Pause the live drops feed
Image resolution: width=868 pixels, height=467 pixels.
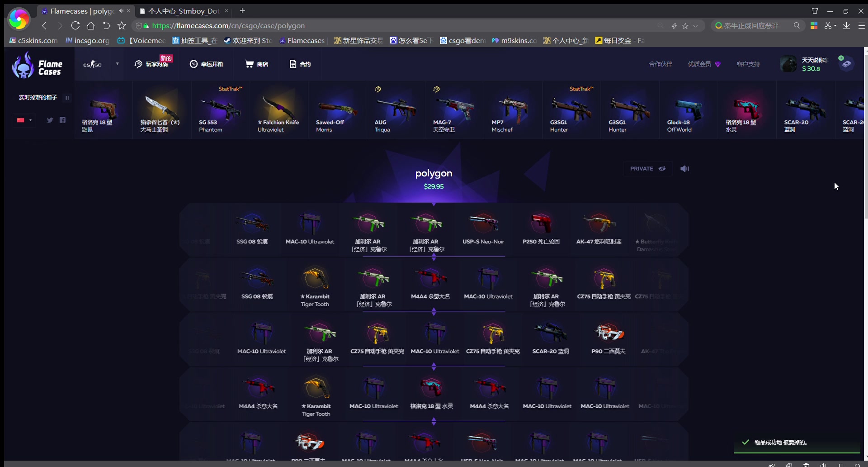67,98
